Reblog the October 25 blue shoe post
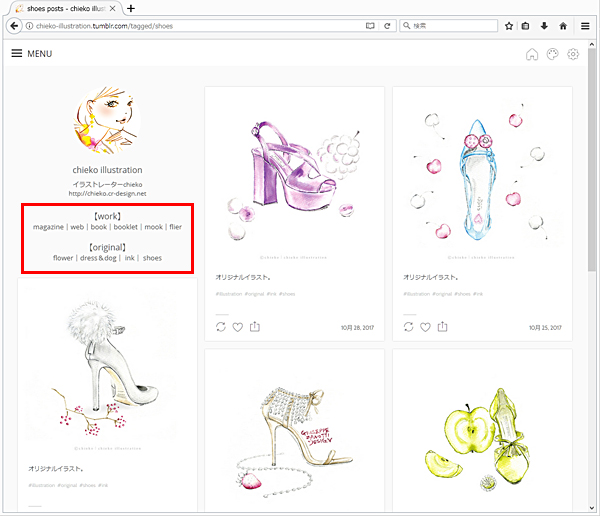This screenshot has width=600, height=516. 408,327
